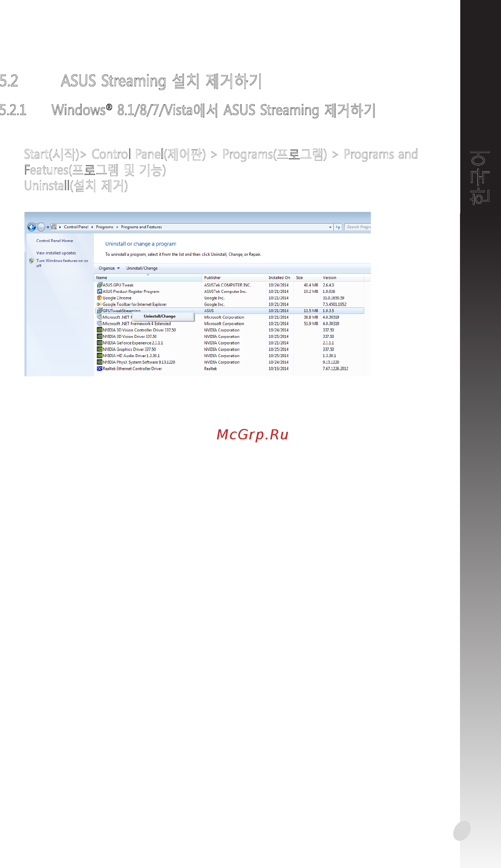Select Control Panel in the breadcrumb path
The height and width of the screenshot is (868, 501).
pos(76,227)
